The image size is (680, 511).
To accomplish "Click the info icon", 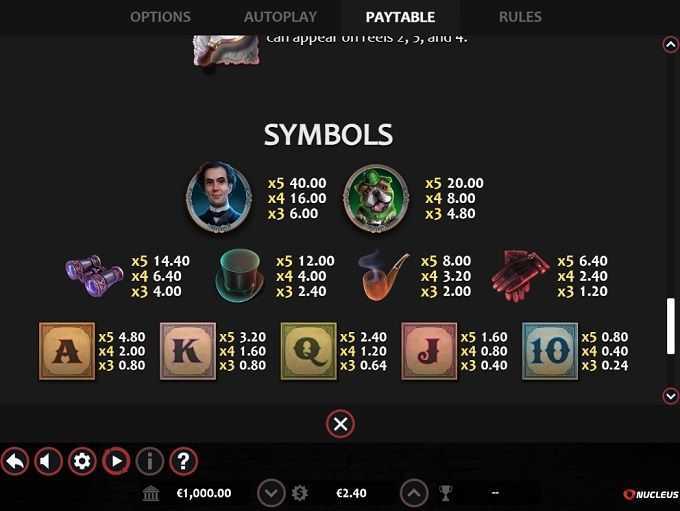I will click(150, 461).
